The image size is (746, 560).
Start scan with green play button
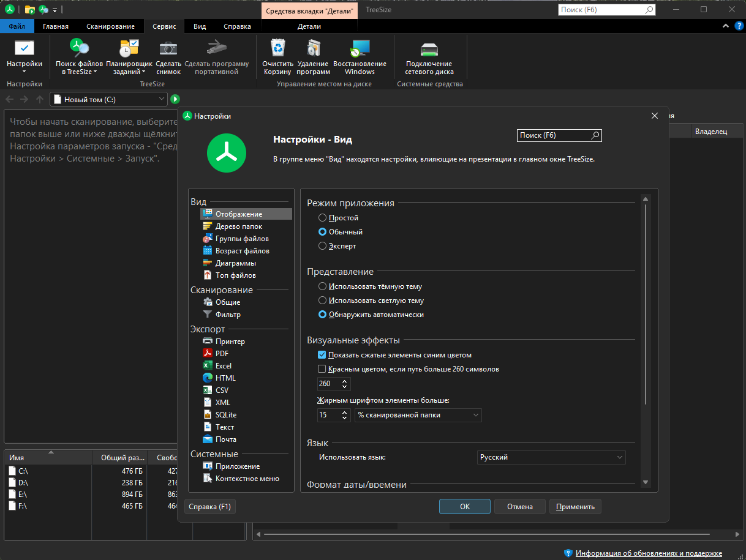click(175, 99)
